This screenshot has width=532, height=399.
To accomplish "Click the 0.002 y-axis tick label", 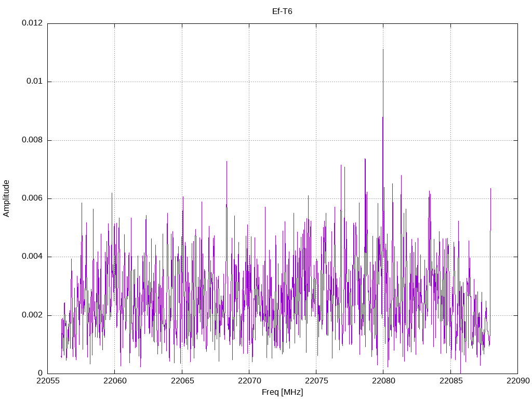I will click(32, 315).
